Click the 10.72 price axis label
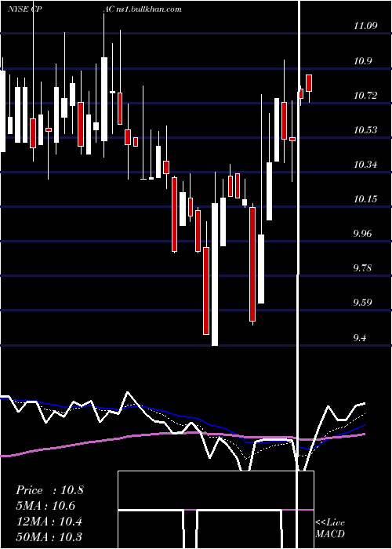 click(x=365, y=95)
